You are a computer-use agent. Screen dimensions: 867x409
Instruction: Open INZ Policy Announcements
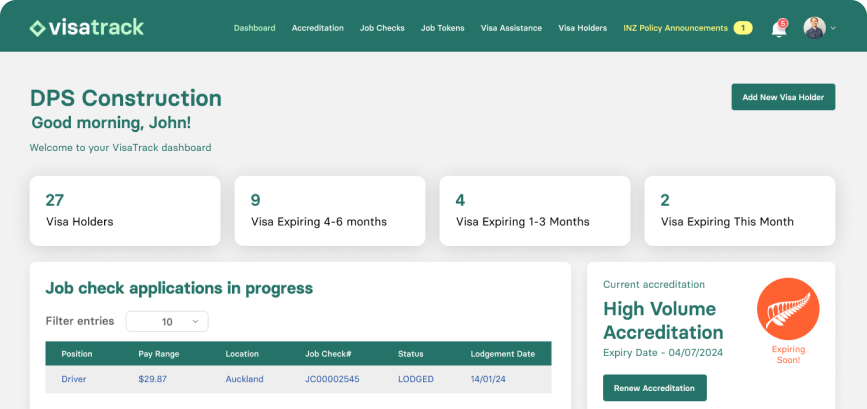click(x=675, y=28)
